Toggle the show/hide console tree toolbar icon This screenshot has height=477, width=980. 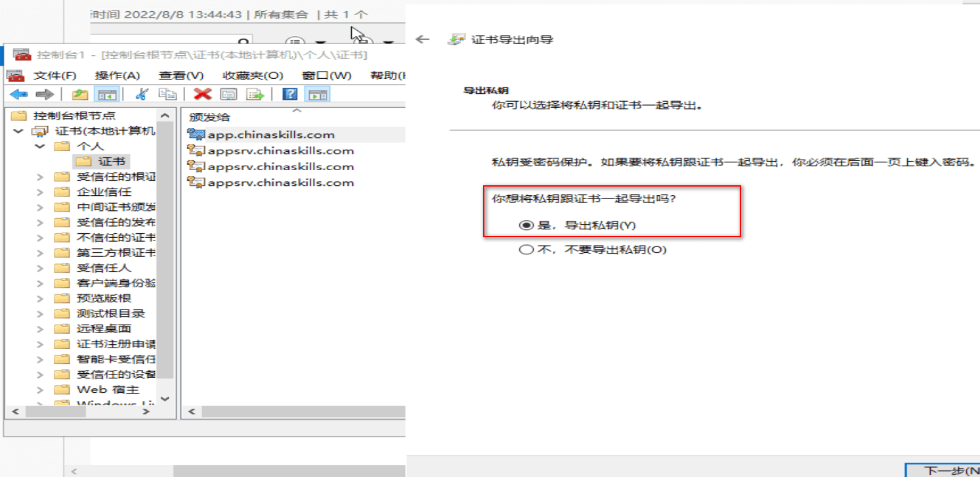107,95
